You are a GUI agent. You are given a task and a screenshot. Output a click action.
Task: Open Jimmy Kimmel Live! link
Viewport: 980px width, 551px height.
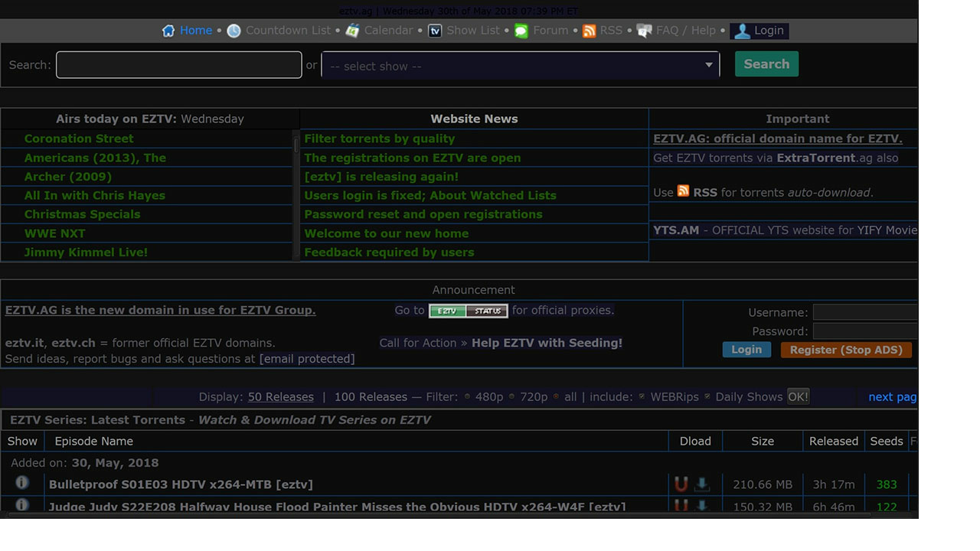click(x=86, y=252)
